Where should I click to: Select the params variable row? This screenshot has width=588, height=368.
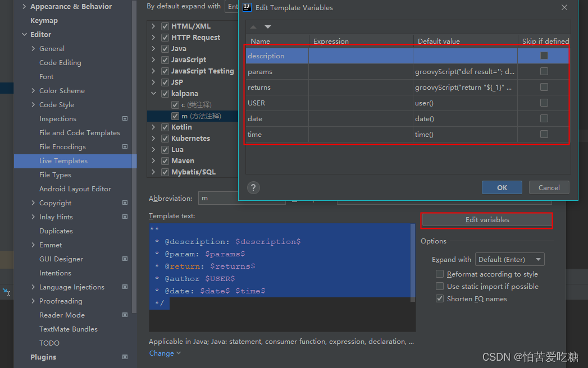[x=407, y=71]
